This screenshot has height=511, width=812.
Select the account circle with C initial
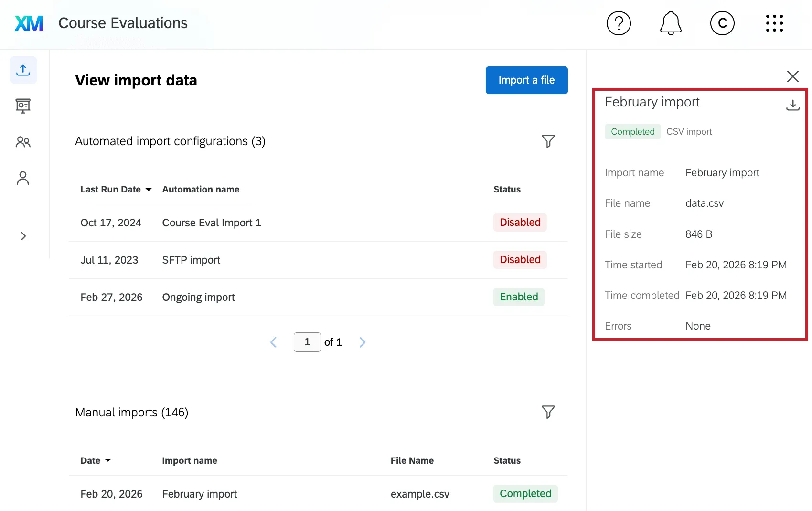click(x=722, y=23)
